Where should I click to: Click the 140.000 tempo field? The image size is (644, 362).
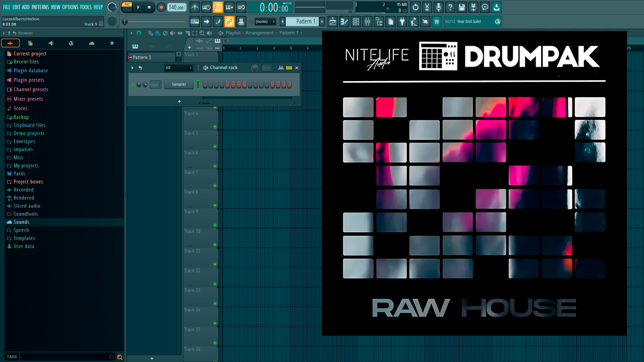tap(176, 7)
